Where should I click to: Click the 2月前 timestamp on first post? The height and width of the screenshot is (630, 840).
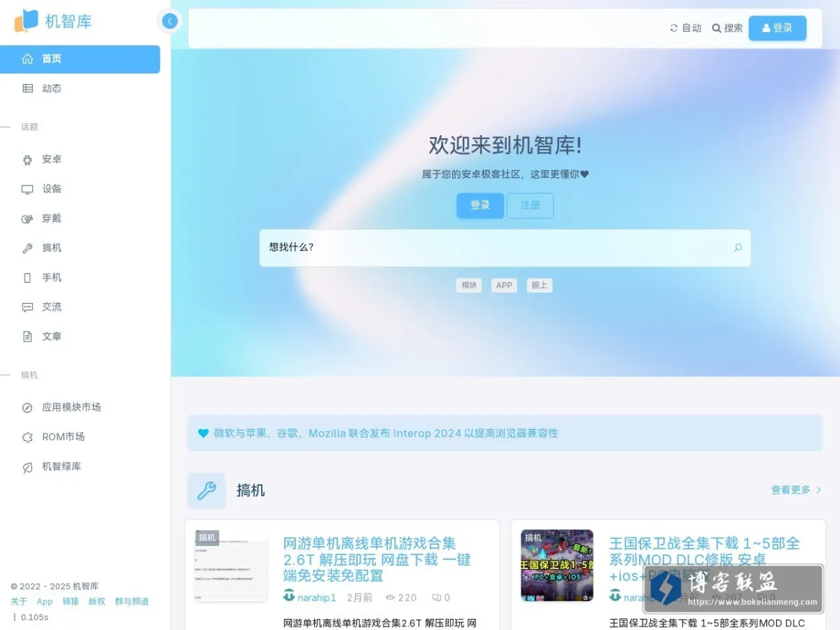tap(360, 598)
